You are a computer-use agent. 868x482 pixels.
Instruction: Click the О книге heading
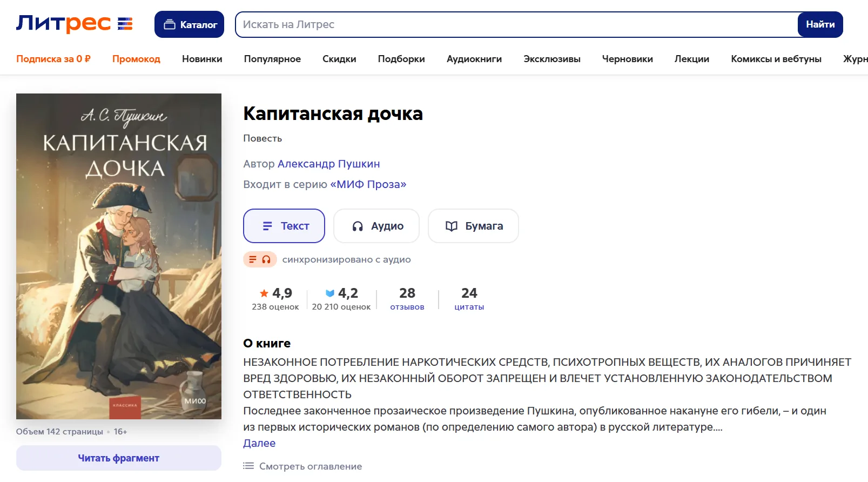[267, 343]
